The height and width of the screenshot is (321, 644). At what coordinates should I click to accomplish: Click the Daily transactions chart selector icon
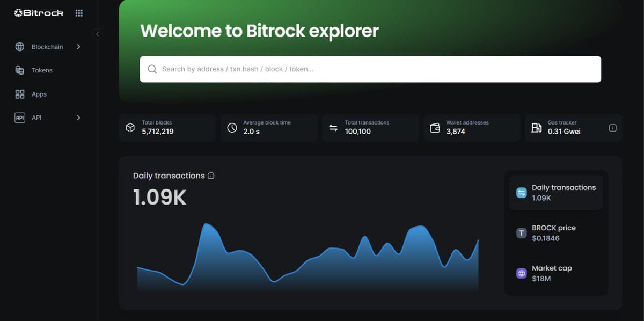pos(522,193)
